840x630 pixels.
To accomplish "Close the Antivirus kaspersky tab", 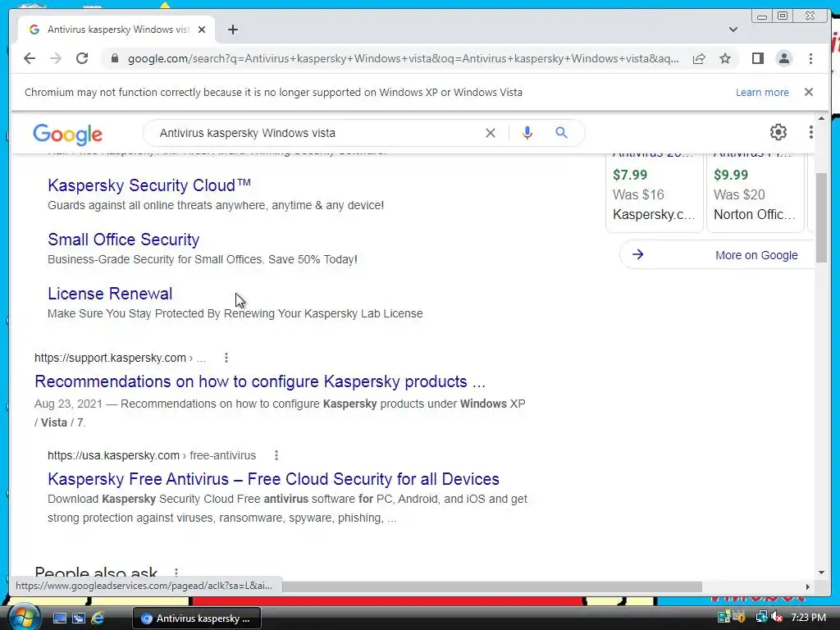I will (202, 30).
